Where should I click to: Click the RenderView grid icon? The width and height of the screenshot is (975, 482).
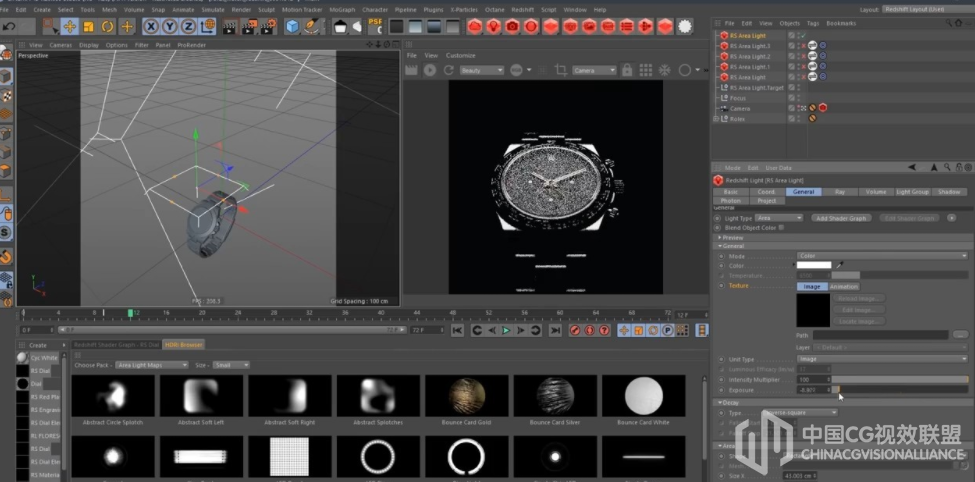pyautogui.click(x=645, y=70)
